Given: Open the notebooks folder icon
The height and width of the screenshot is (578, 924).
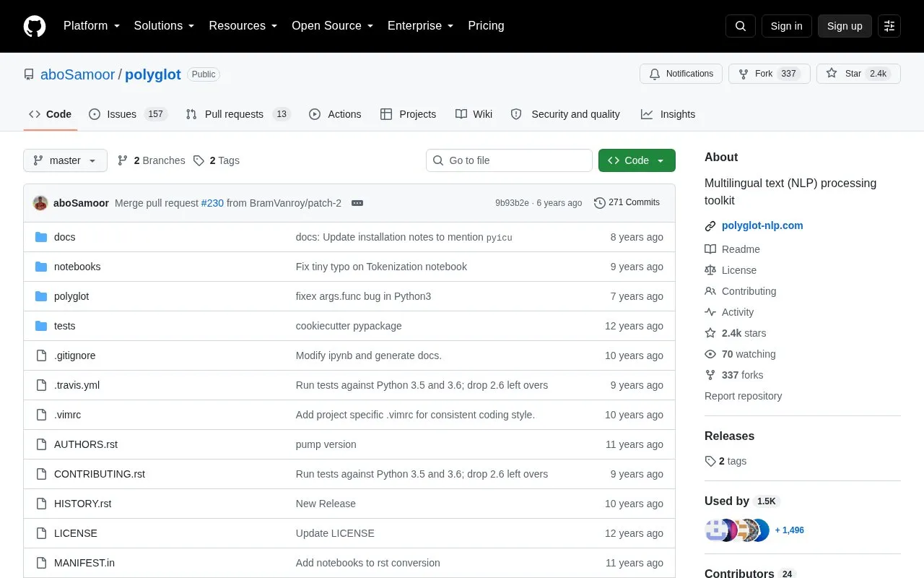Looking at the screenshot, I should (41, 267).
